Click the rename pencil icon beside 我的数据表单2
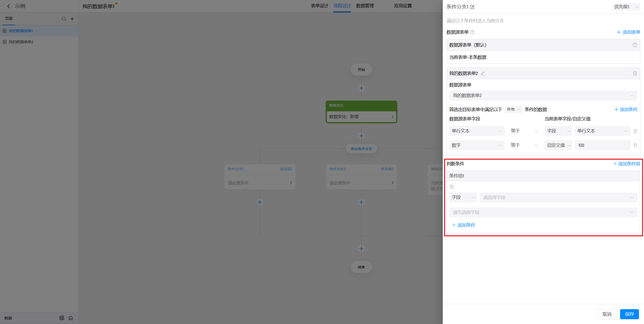This screenshot has height=324, width=644. point(483,73)
